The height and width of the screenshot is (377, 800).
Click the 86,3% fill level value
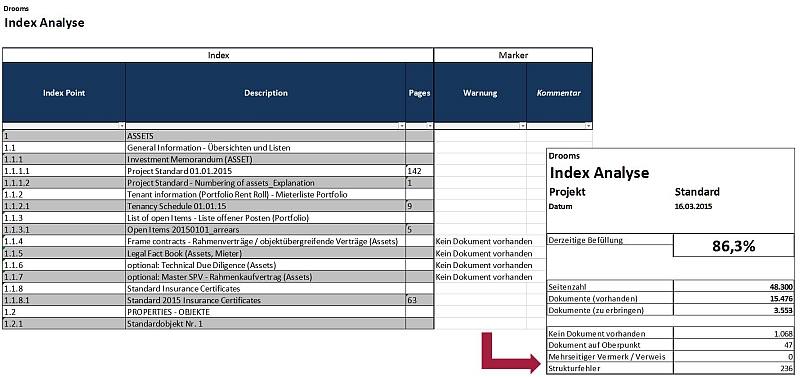pos(734,246)
